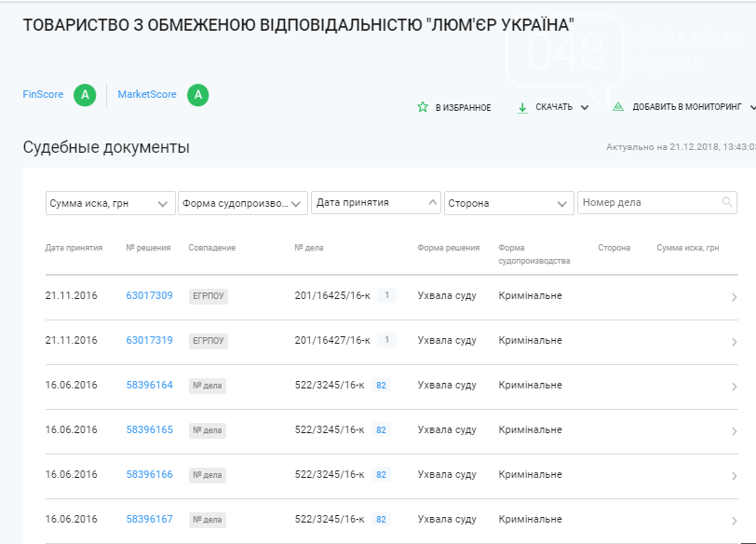The height and width of the screenshot is (544, 756).
Task: Open decision link 63017309
Action: tap(150, 295)
